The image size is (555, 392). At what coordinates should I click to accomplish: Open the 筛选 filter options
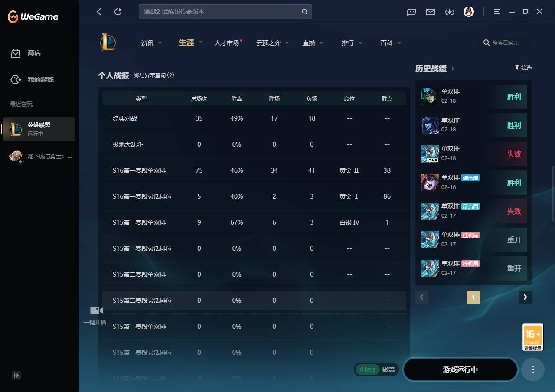523,68
